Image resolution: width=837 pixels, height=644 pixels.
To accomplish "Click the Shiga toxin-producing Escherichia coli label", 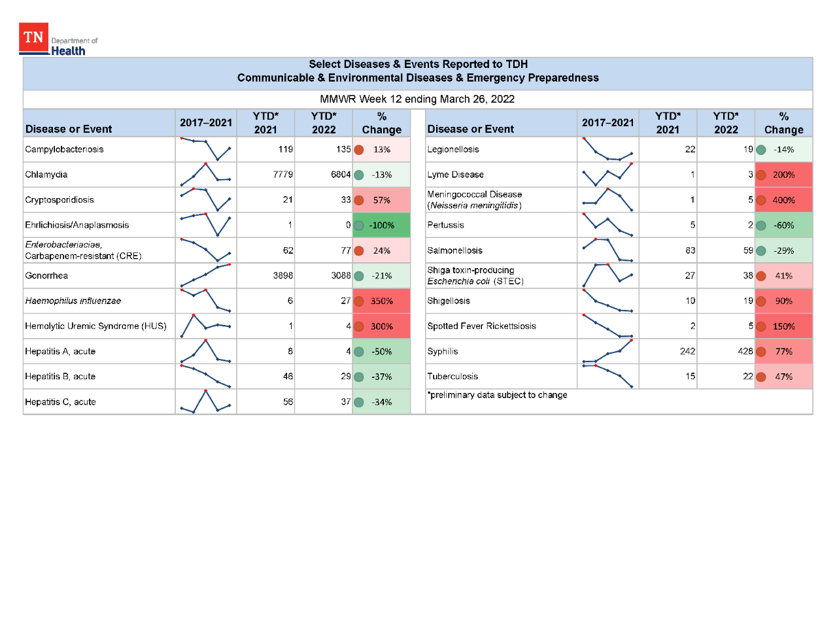I will click(475, 275).
